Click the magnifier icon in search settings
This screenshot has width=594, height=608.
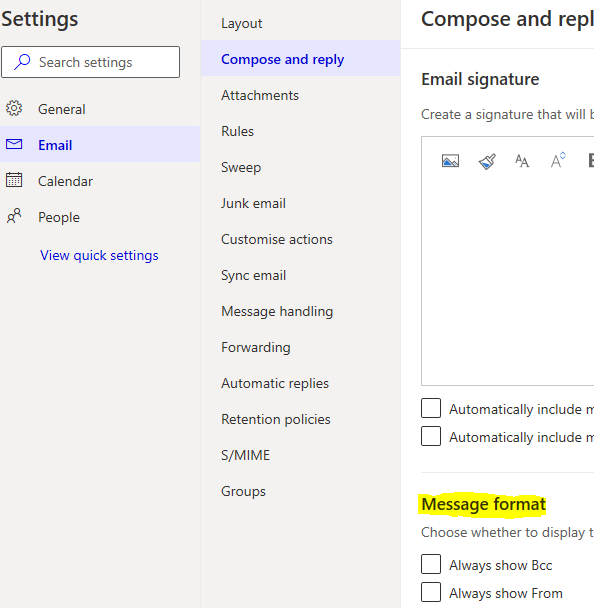(x=22, y=62)
